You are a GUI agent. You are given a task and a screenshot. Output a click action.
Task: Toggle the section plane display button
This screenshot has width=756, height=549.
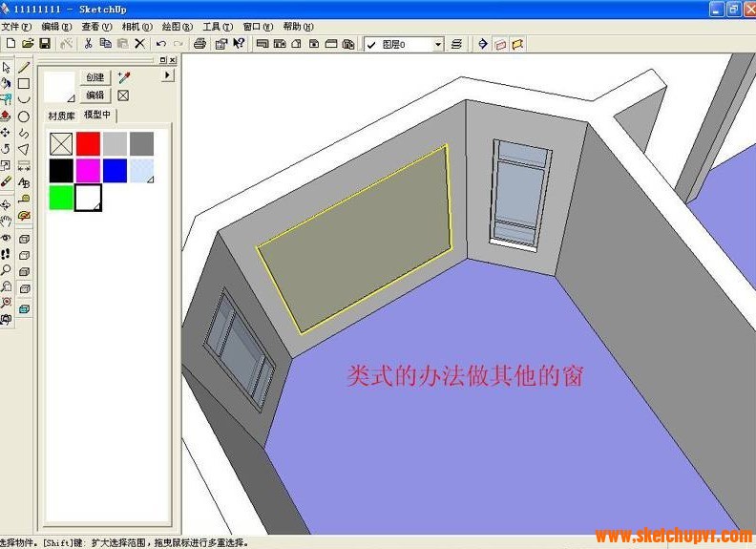tap(499, 44)
